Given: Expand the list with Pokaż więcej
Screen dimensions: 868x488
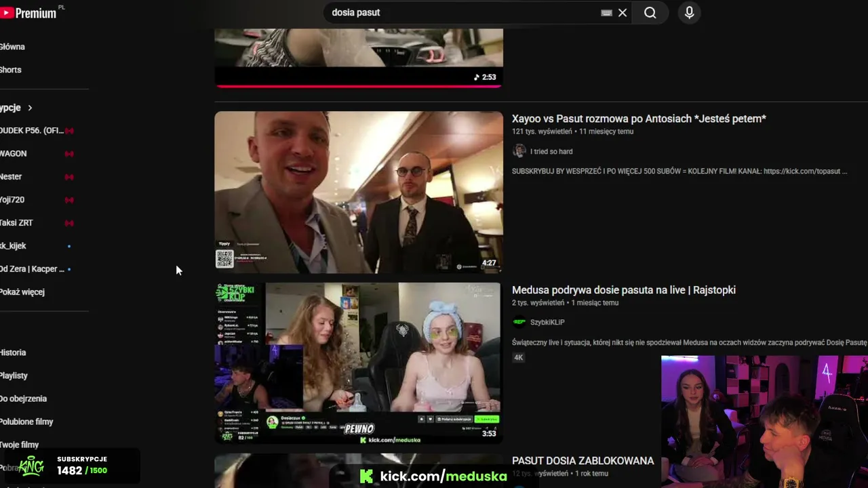Looking at the screenshot, I should tap(22, 292).
